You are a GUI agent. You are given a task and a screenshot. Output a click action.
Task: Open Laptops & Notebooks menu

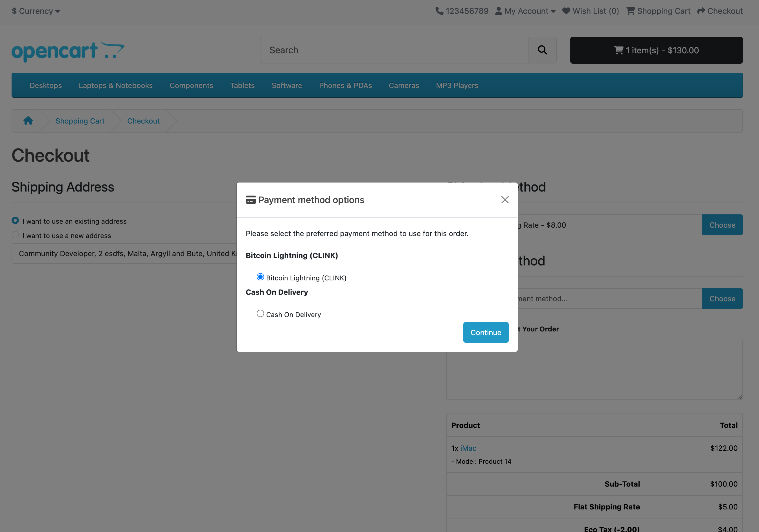click(x=116, y=85)
